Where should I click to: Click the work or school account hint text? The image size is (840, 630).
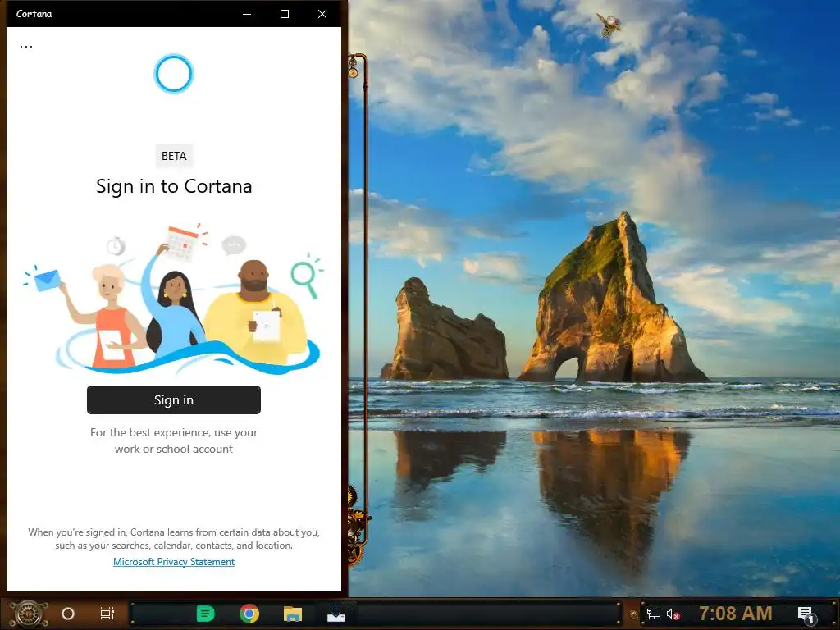174,441
